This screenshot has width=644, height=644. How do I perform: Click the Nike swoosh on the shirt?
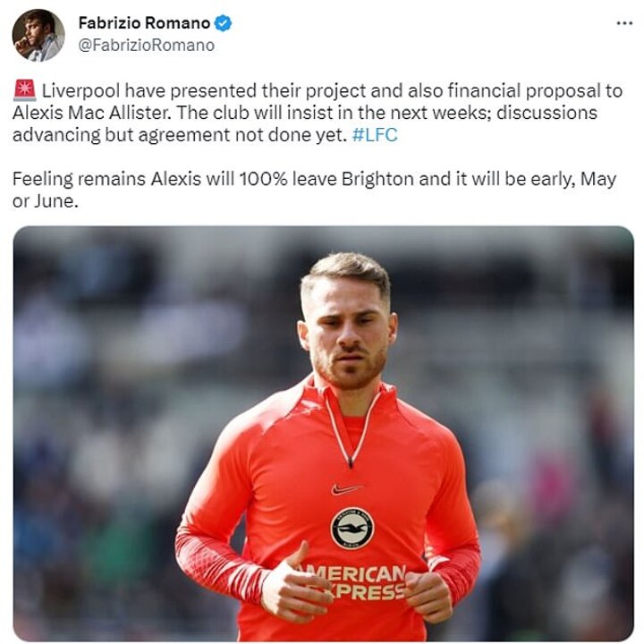click(x=346, y=488)
